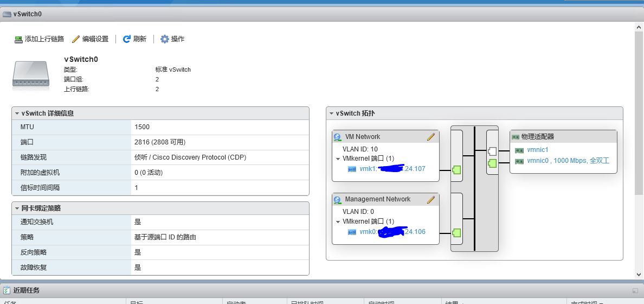Viewport: 644px width, 304px height.
Task: Click the VM Network port group globe icon
Action: coord(338,137)
